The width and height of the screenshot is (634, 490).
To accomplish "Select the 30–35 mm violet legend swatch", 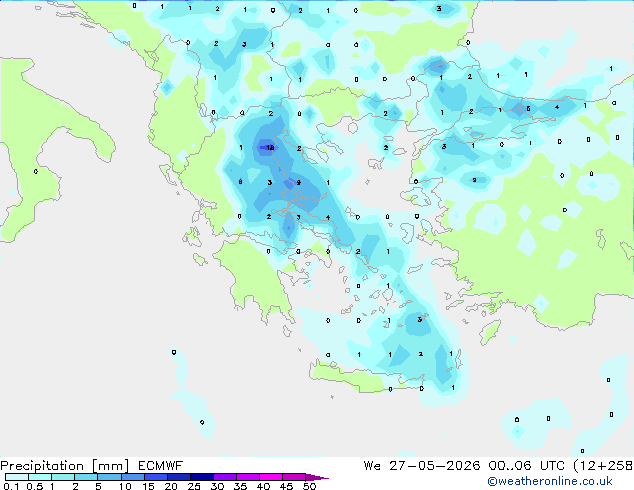I will [x=224, y=477].
